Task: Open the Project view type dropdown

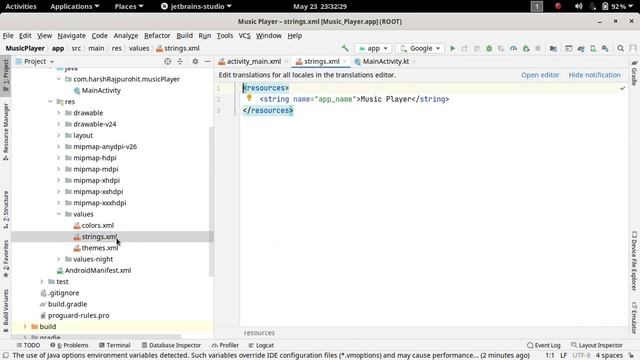Action: [x=35, y=61]
